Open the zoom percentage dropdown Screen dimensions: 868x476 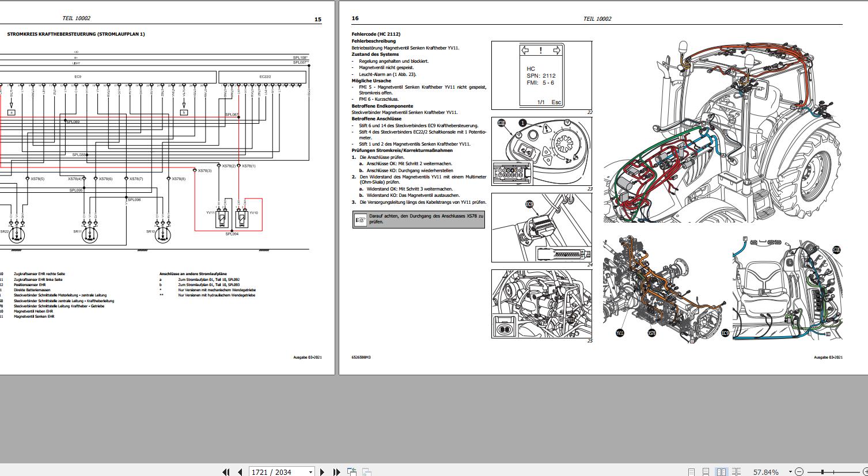tap(790, 472)
